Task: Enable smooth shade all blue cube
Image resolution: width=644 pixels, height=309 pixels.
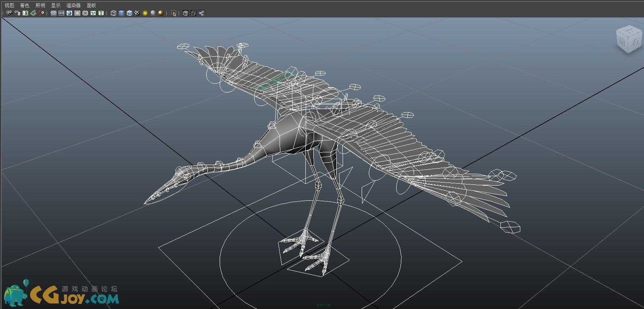Action: coord(121,13)
